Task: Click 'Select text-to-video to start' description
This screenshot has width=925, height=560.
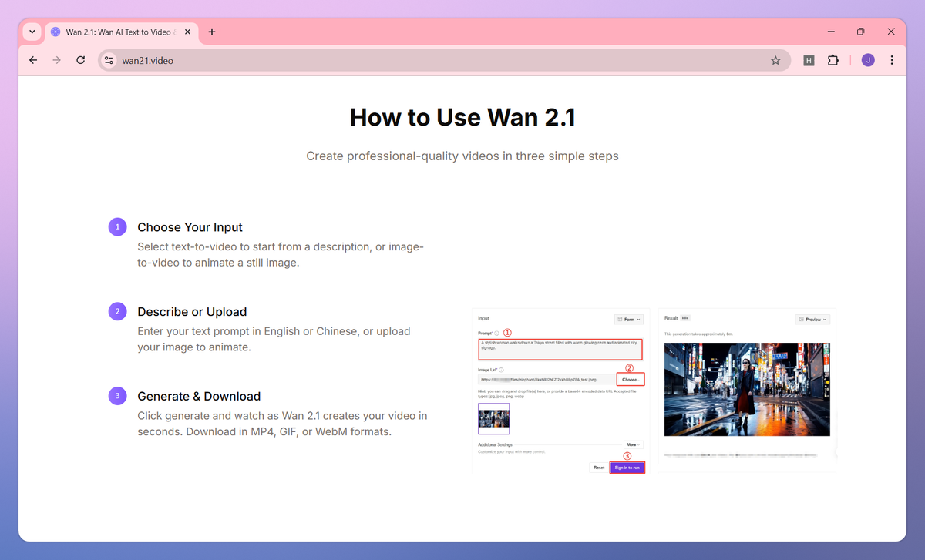Action: pos(281,255)
